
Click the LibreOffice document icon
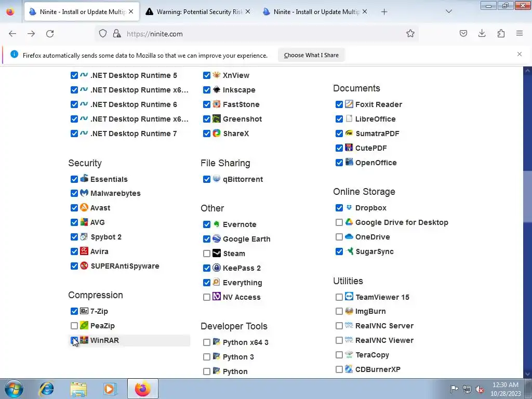coord(349,119)
